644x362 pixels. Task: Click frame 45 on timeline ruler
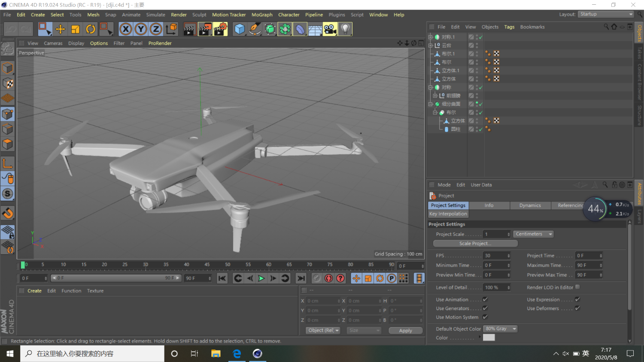pos(207,265)
